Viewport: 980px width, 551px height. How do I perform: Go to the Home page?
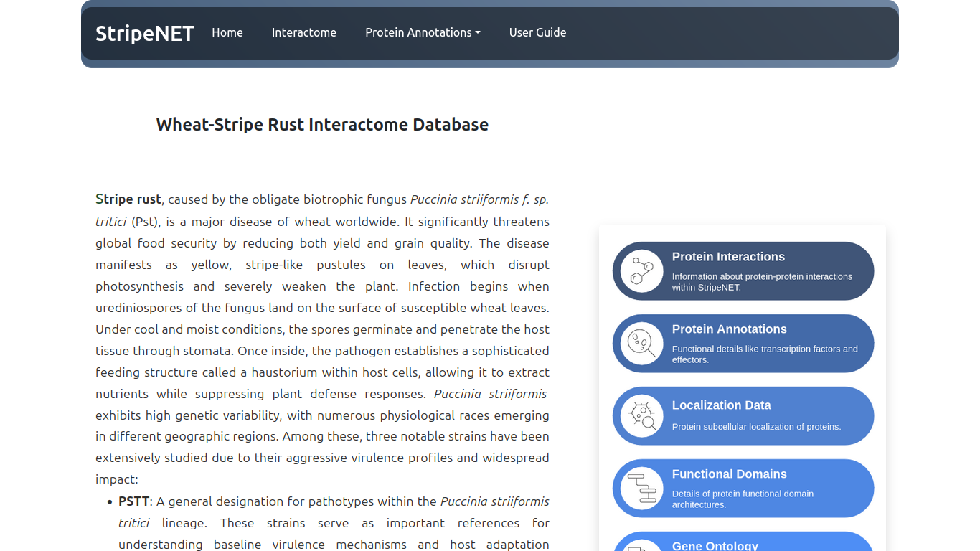pyautogui.click(x=227, y=32)
